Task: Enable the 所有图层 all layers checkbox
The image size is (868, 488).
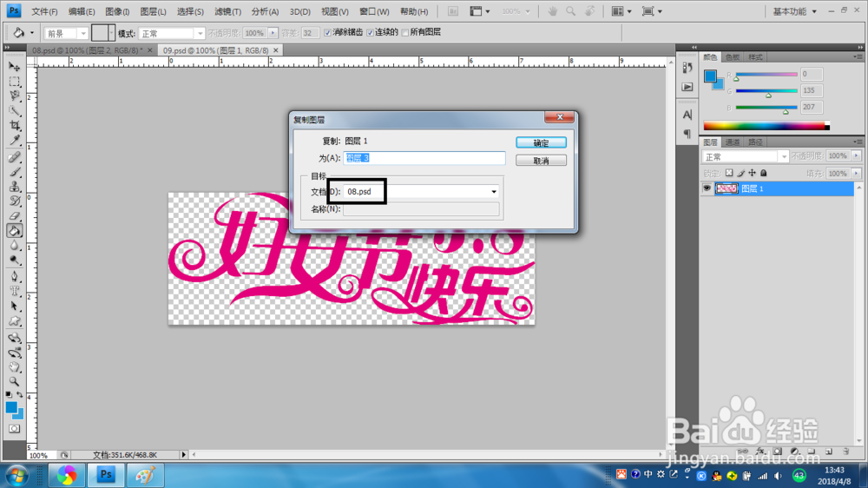Action: [405, 33]
